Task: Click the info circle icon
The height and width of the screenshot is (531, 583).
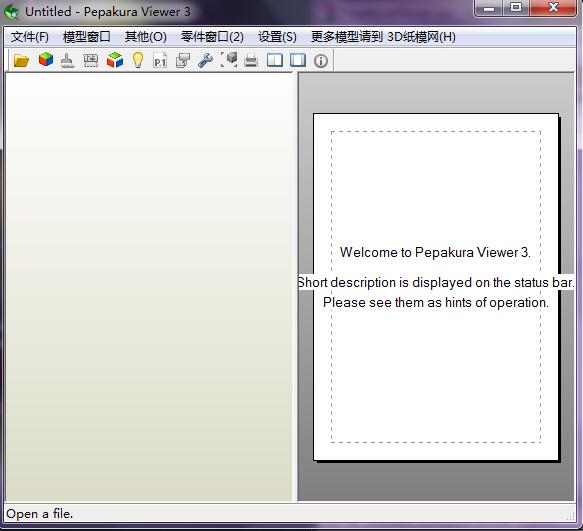Action: 321,61
